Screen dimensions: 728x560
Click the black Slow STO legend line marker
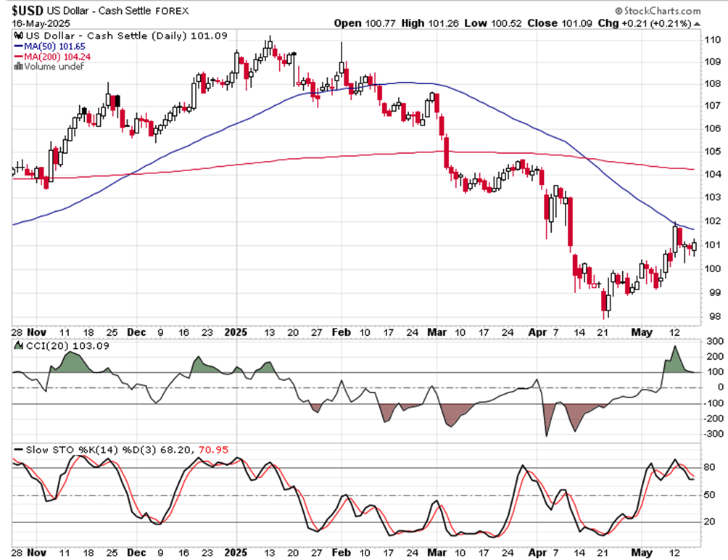click(19, 450)
